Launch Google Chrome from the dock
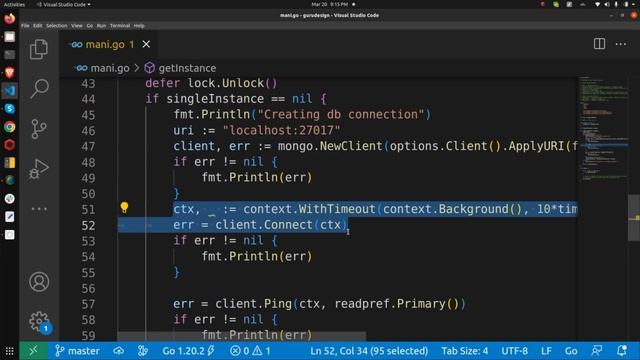640x360 pixels. (9, 127)
